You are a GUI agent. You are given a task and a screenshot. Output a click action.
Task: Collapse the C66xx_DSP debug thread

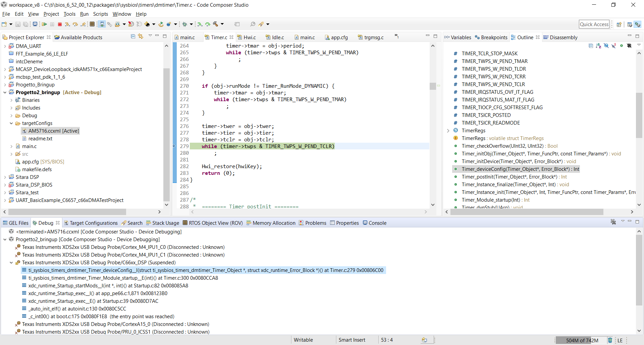[11, 263]
